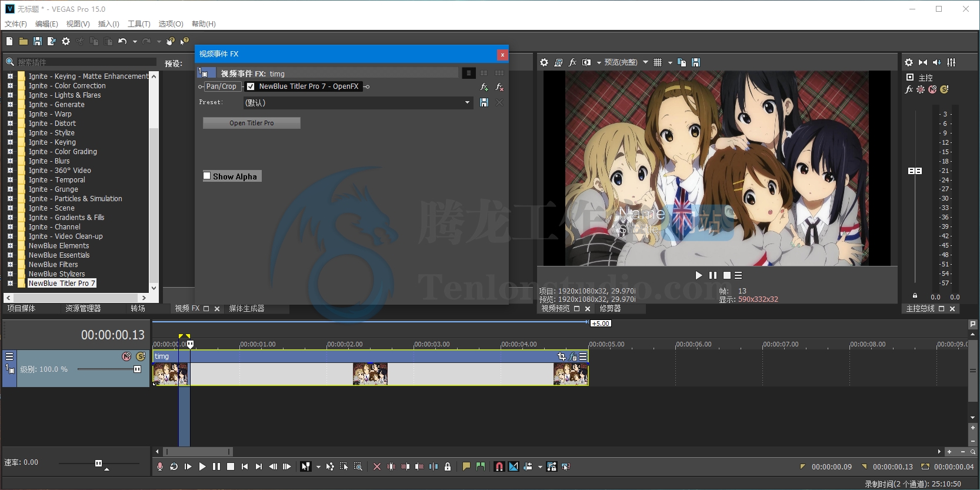Toggle track Mute icon on video track
The height and width of the screenshot is (490, 980).
tap(126, 356)
